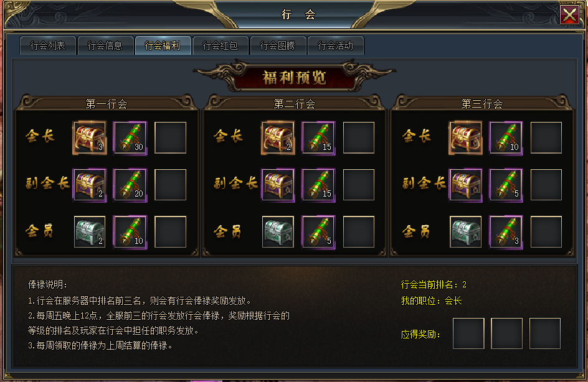This screenshot has width=588, height=382.
Task: Switch to the 行会列表 tab
Action: point(47,45)
